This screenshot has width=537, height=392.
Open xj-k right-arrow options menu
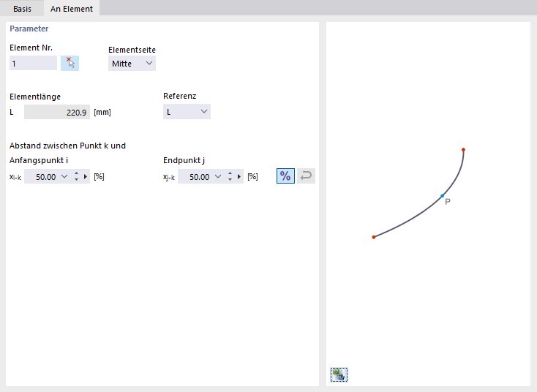coord(239,177)
